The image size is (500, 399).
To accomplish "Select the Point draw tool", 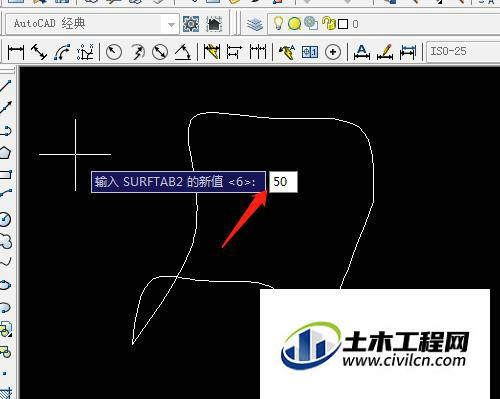I will pyautogui.click(x=5, y=374).
